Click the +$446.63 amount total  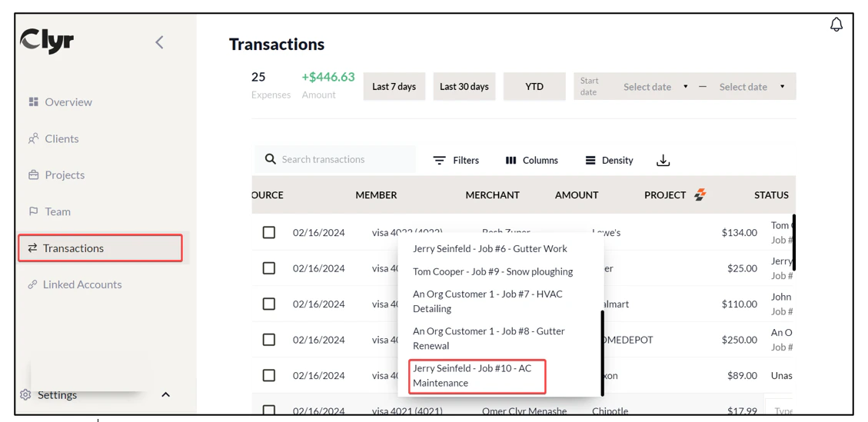(328, 77)
